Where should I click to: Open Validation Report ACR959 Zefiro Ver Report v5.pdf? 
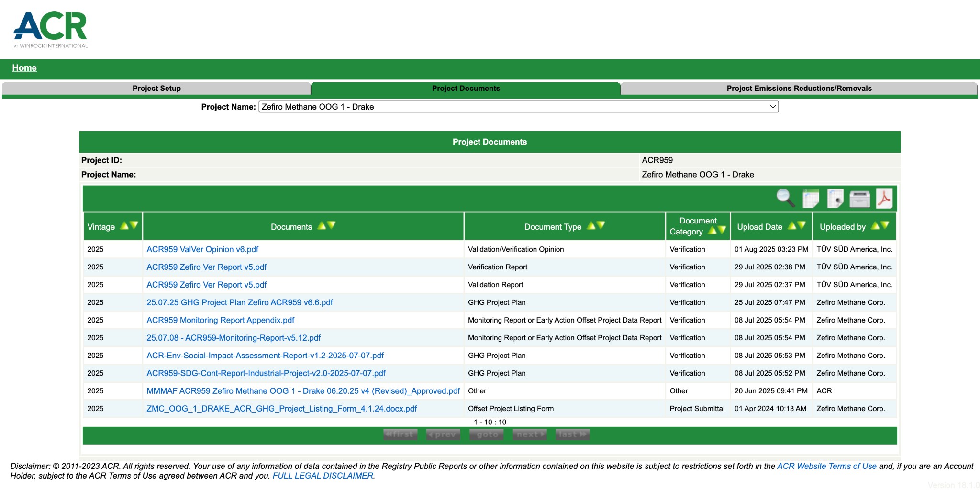click(x=207, y=285)
